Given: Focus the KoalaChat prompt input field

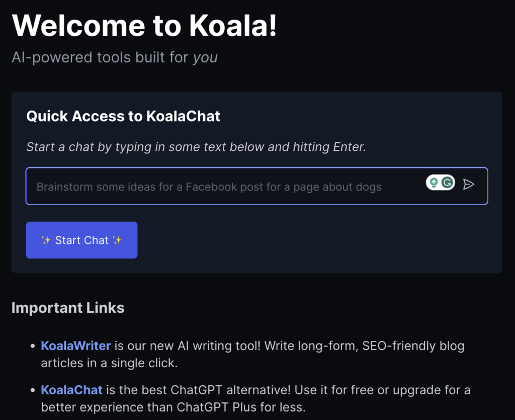Looking at the screenshot, I should click(257, 186).
